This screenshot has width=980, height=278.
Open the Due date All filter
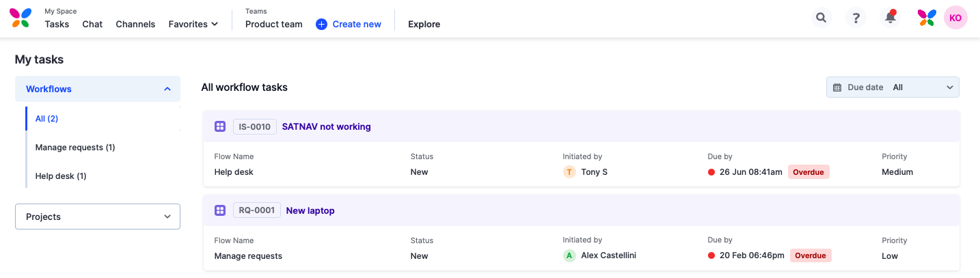pyautogui.click(x=893, y=87)
